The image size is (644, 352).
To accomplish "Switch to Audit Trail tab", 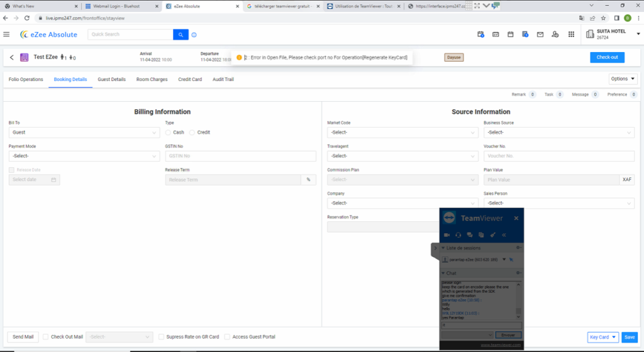I will 223,80.
